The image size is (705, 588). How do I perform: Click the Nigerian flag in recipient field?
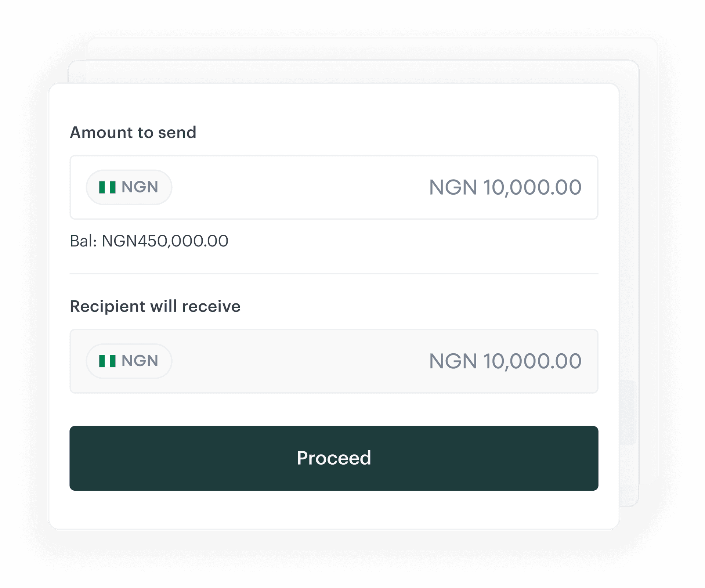tap(107, 361)
